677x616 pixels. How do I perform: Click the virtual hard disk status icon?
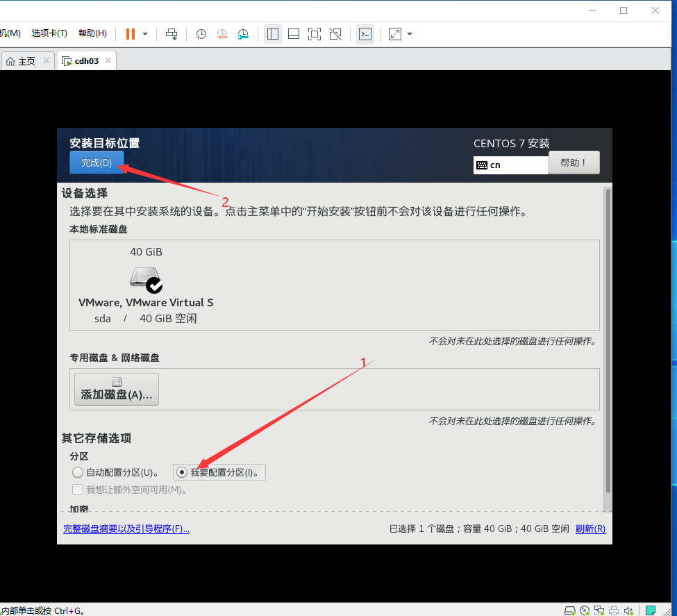coord(569,610)
